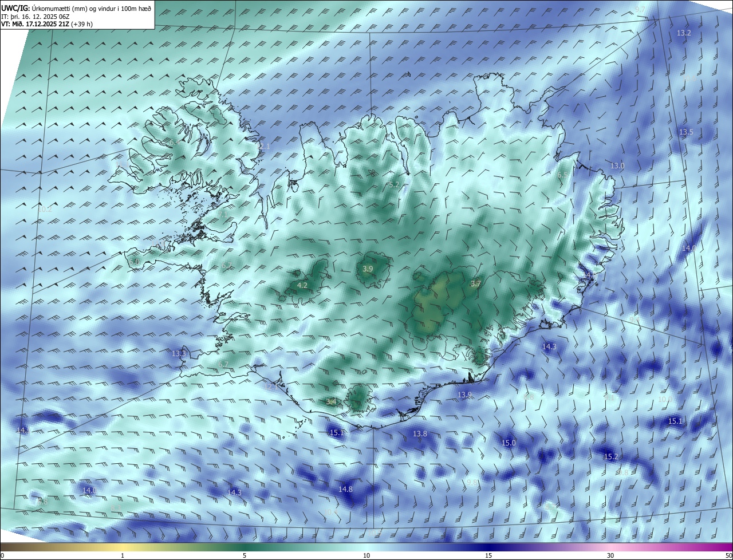Click the 50 tick on the colour scale
This screenshot has width=733, height=560.
point(728,555)
